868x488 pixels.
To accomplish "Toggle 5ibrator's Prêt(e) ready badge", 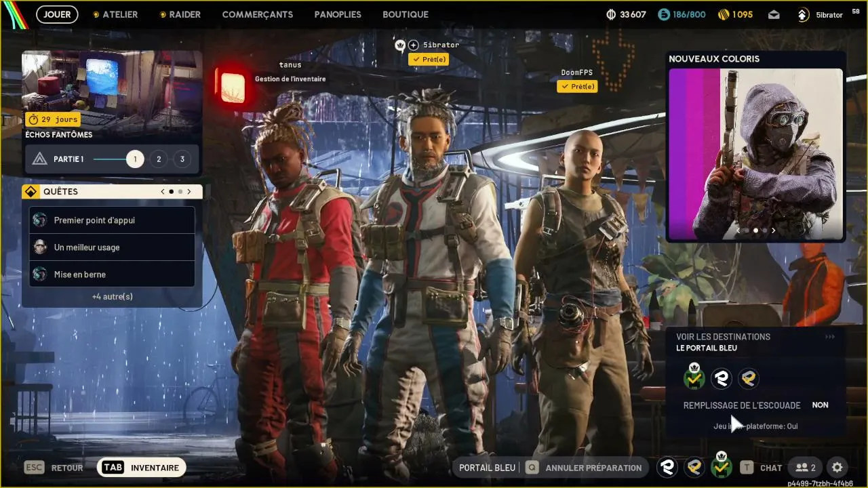I will coord(429,60).
